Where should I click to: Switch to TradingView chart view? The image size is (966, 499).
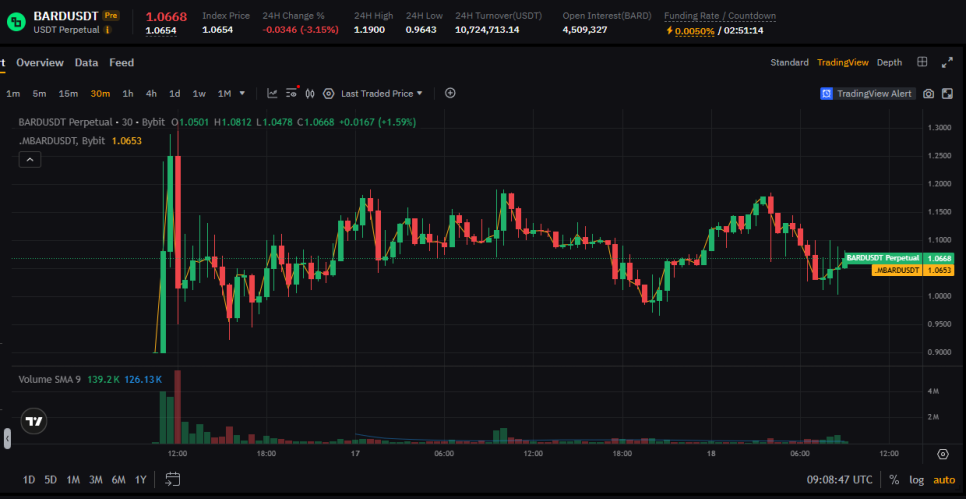click(842, 62)
